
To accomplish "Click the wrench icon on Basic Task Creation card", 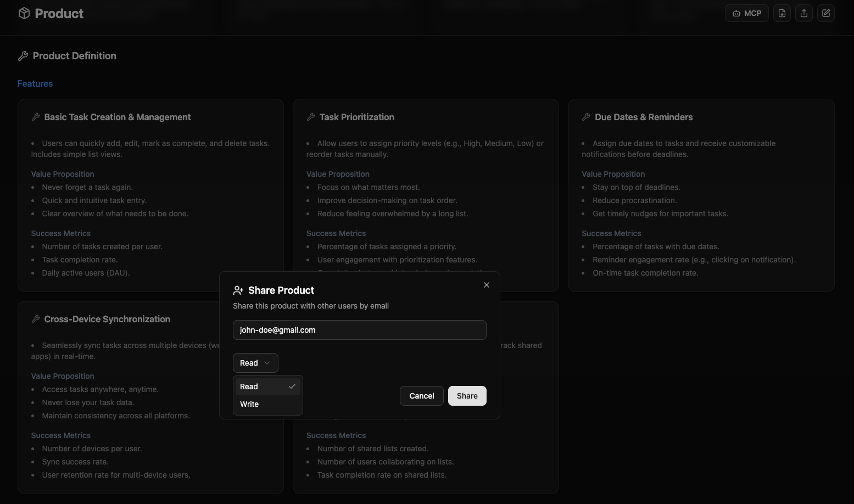I will click(36, 116).
